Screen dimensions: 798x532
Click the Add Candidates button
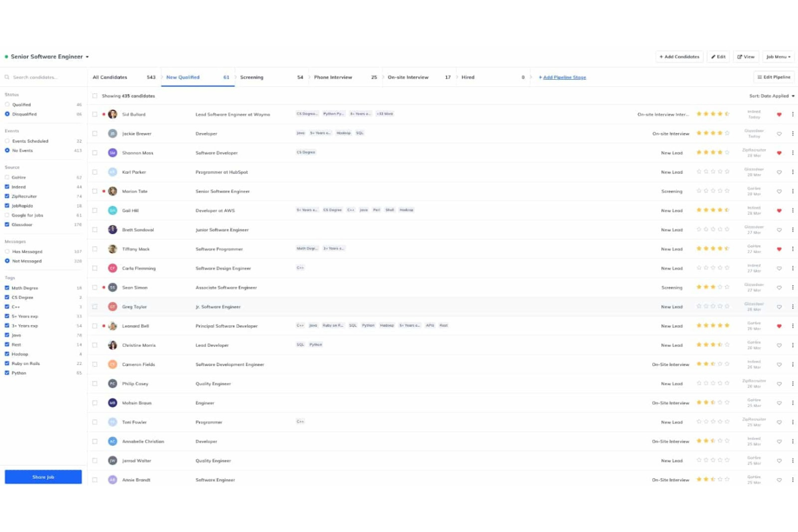click(679, 57)
